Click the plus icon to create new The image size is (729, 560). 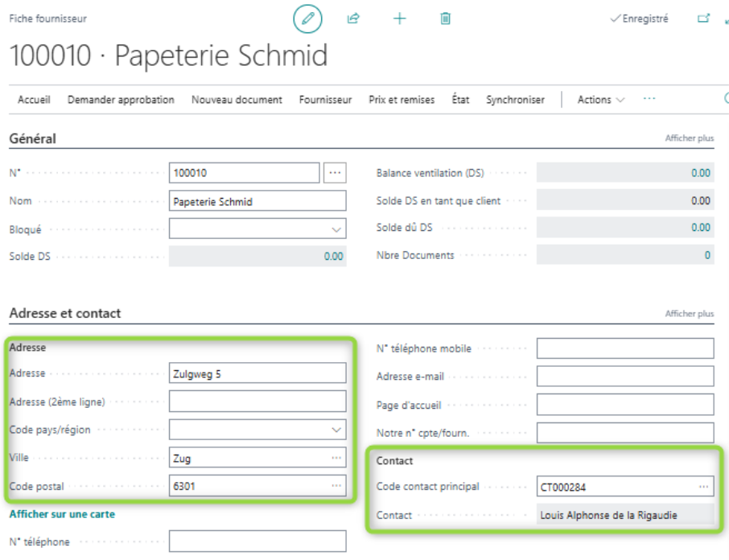[399, 19]
